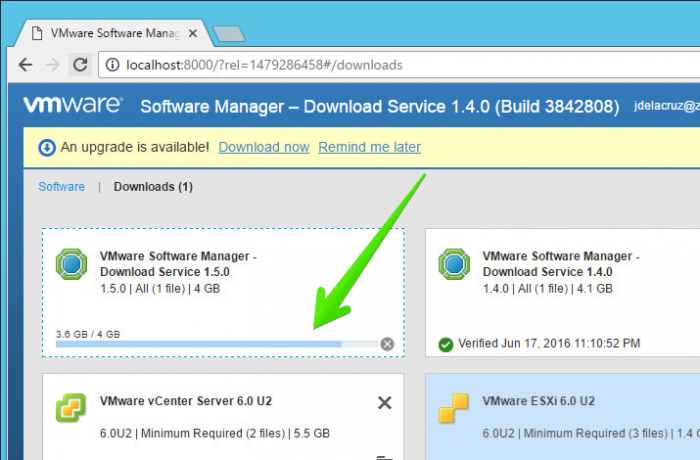Click the Download now link
700x460 pixels.
coord(264,147)
